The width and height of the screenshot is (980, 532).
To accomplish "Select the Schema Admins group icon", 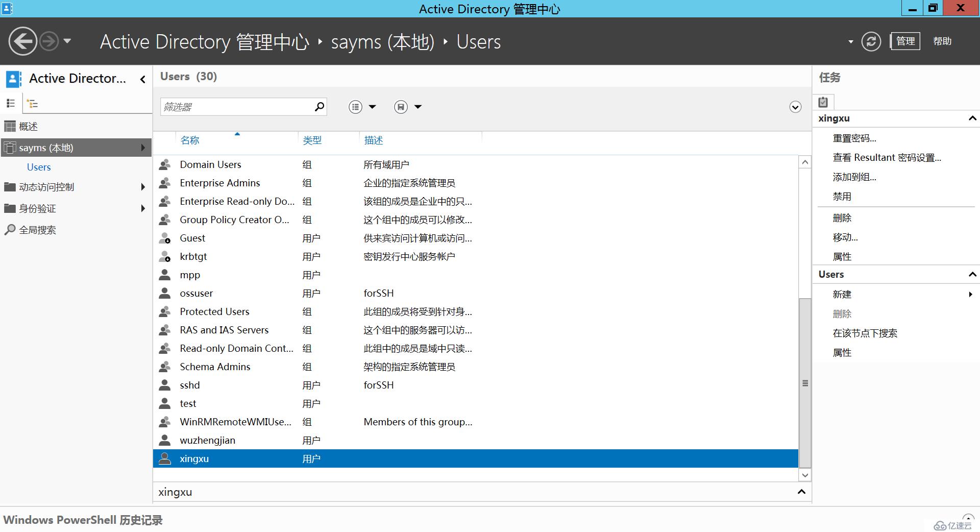I will pos(164,367).
